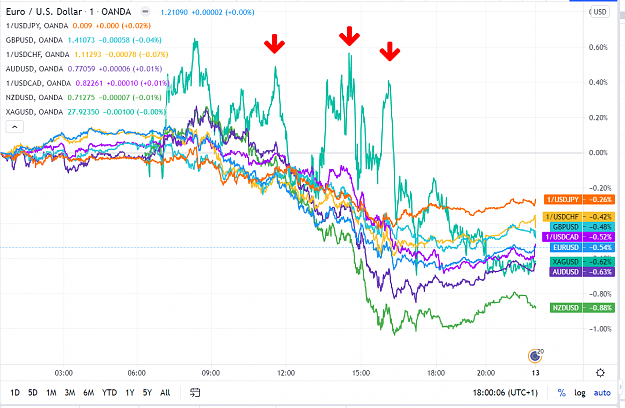625x408 pixels.
Task: Select the NZDUSD, OANDA legend entry
Action: (x=34, y=98)
